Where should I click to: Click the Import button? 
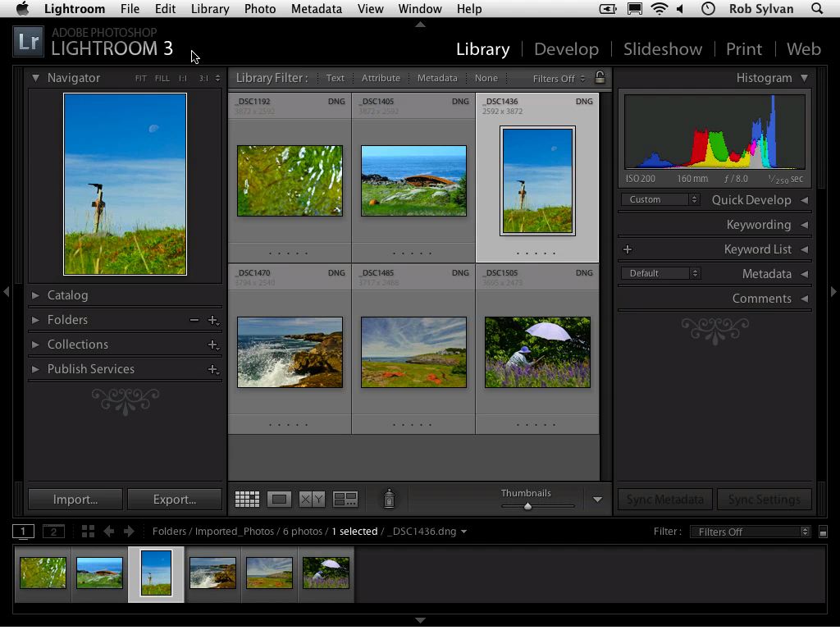coord(75,499)
